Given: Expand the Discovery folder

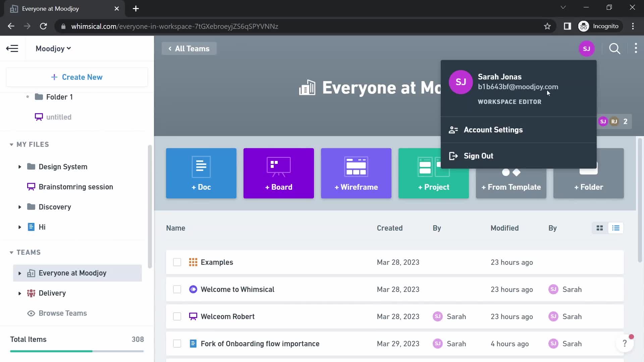Looking at the screenshot, I should [20, 207].
